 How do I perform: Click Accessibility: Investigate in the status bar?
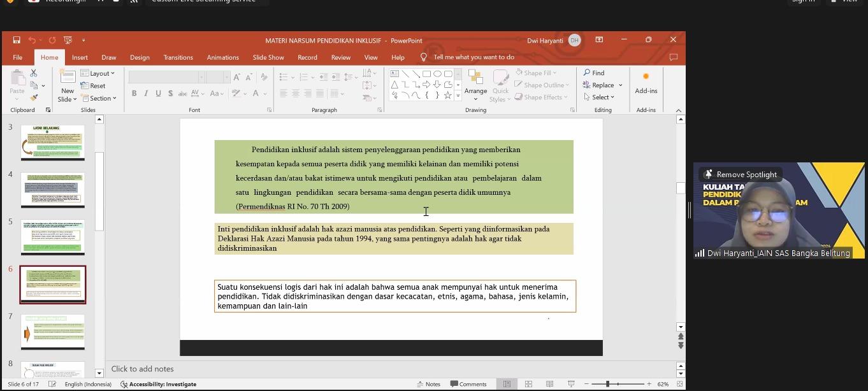click(158, 384)
